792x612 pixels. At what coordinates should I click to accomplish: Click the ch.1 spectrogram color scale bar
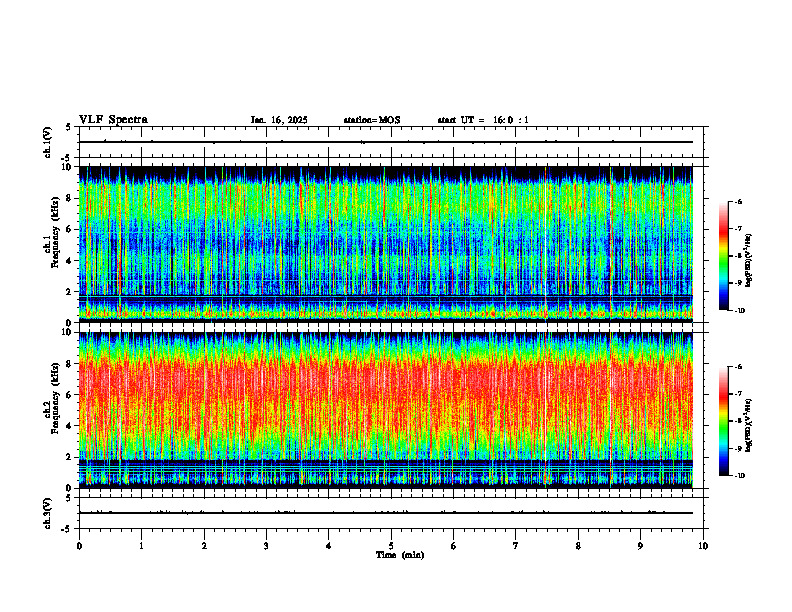pyautogui.click(x=723, y=256)
